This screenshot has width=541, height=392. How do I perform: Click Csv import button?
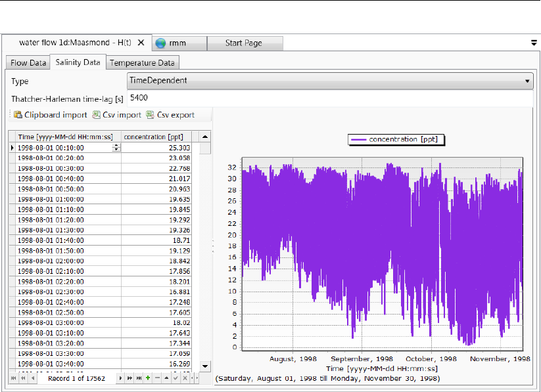point(117,115)
